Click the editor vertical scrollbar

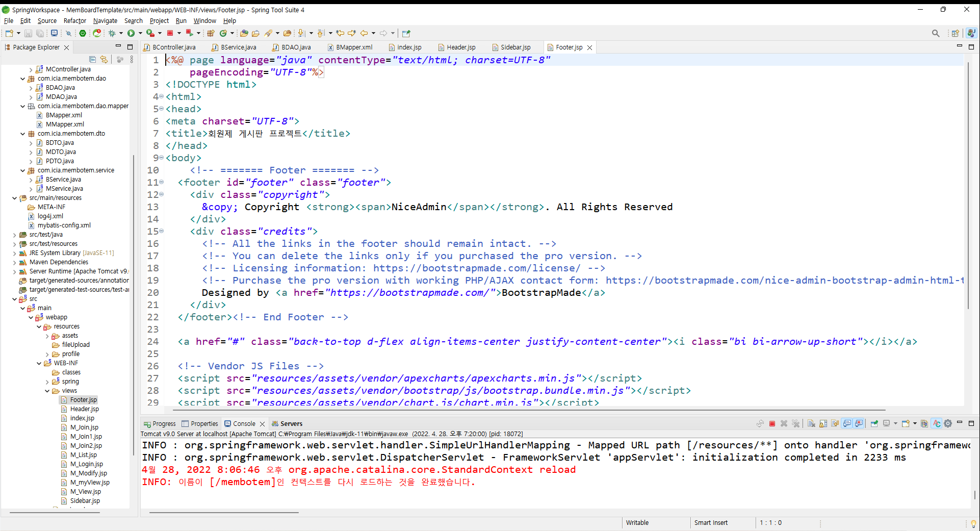[968, 186]
